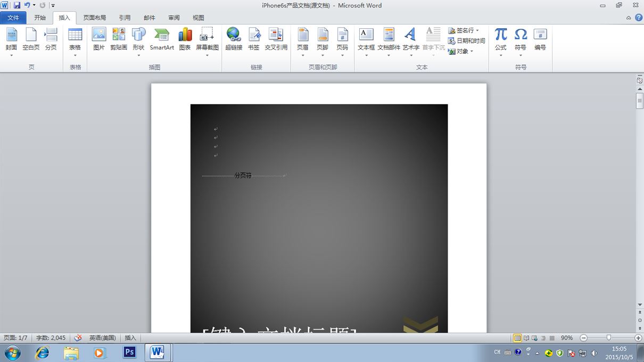Switch to the Mailings (邮件) tab
644x362 pixels.
[x=150, y=18]
